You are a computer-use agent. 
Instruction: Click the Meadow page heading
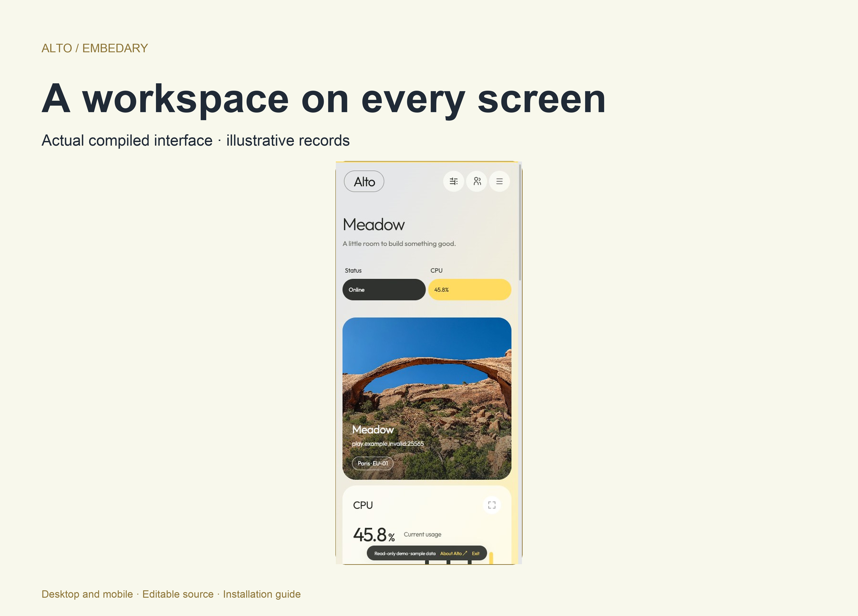coord(374,225)
